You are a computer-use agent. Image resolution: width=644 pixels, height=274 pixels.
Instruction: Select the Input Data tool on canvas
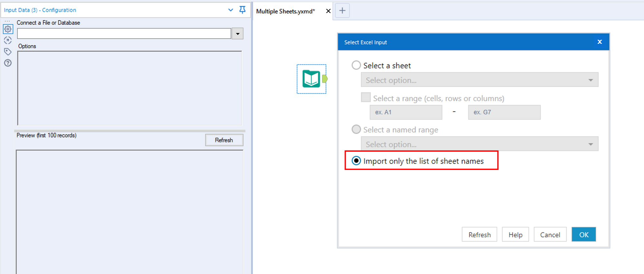point(311,79)
